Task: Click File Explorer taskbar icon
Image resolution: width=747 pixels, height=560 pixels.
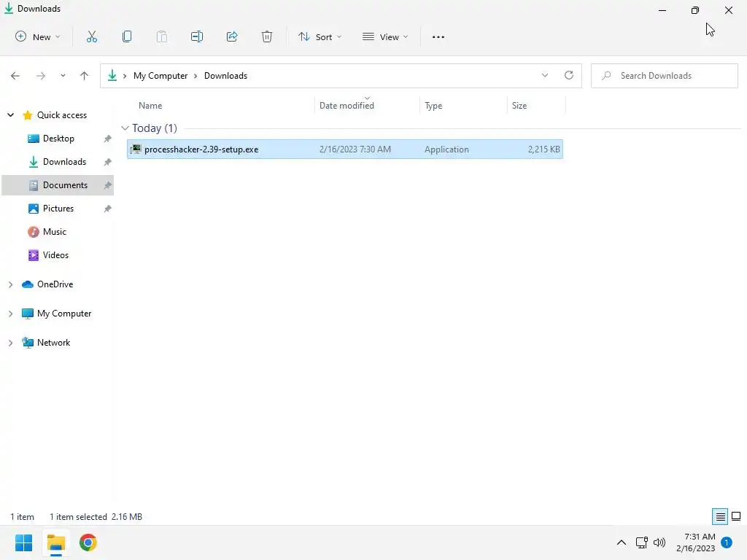Action: (56, 542)
